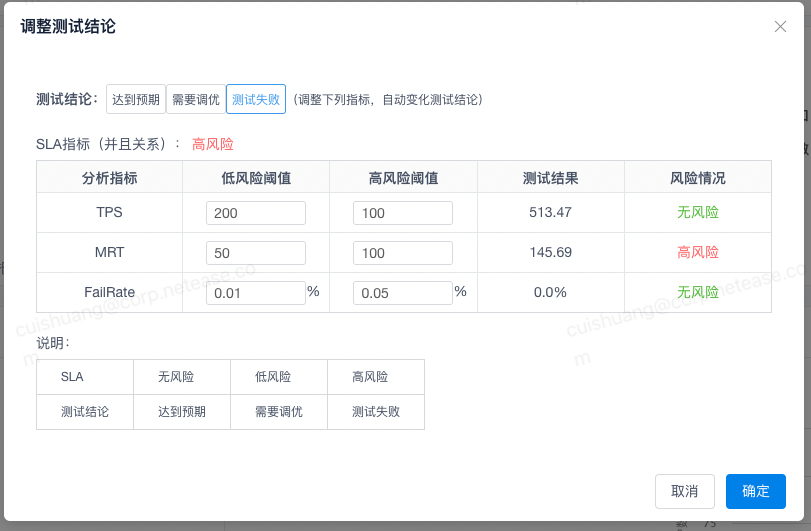811x531 pixels.
Task: Click the 低风险阈值 column header
Action: click(x=255, y=178)
